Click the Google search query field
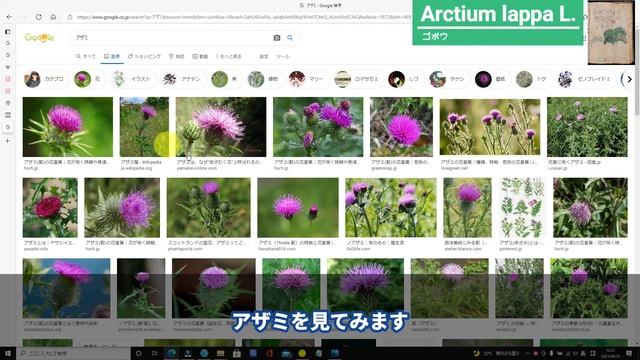This screenshot has height=360, width=640. point(171,38)
